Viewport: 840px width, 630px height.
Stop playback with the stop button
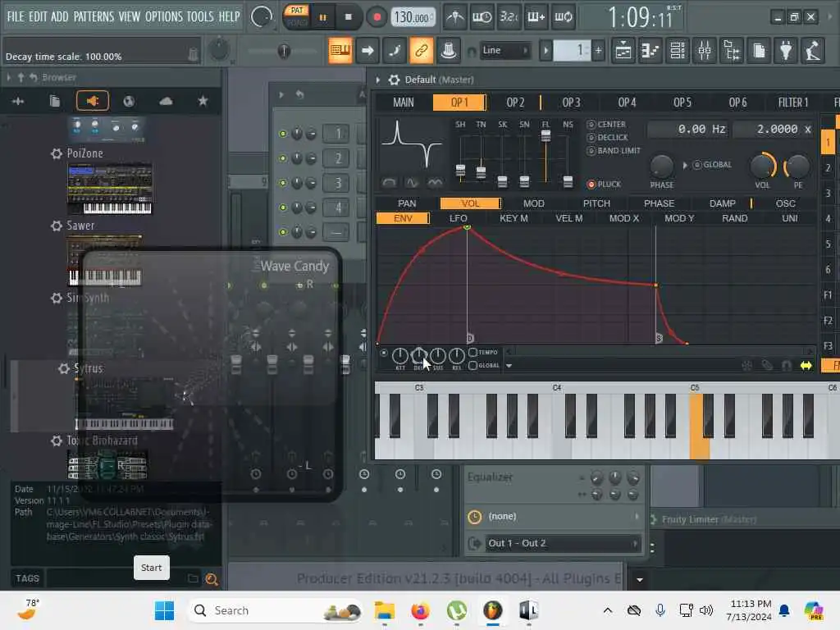[x=348, y=17]
